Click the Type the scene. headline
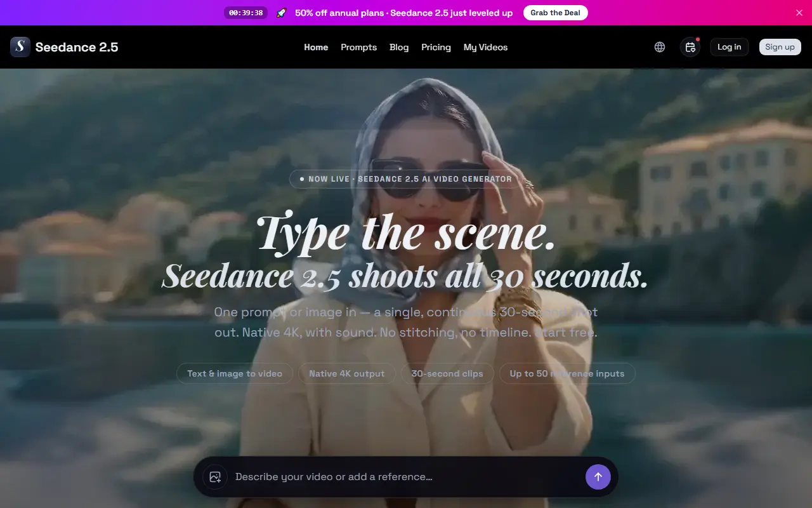 [406, 232]
